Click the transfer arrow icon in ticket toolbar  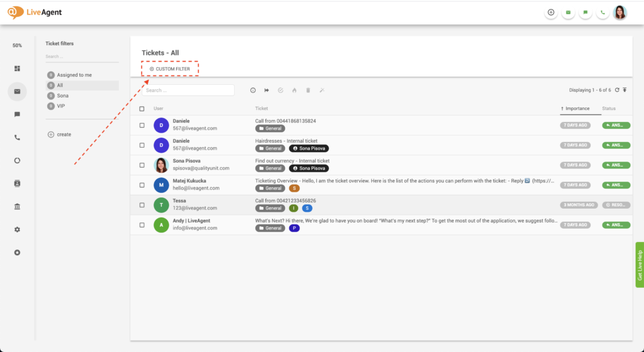click(267, 91)
